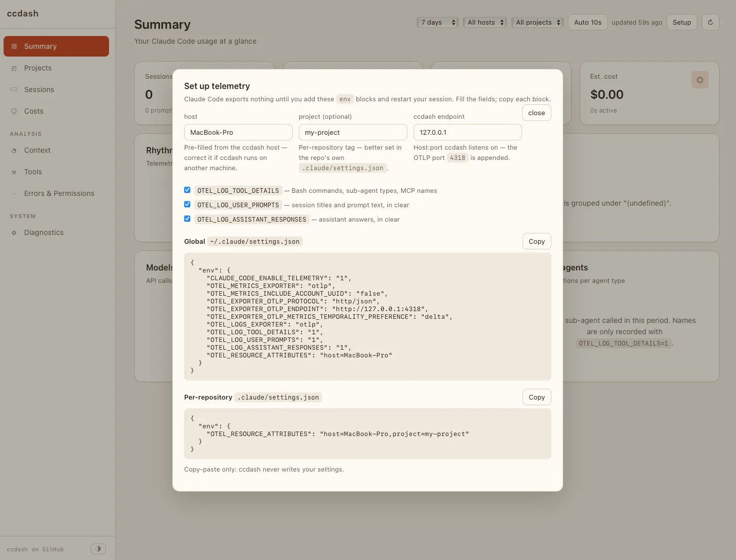Image resolution: width=736 pixels, height=560 pixels.
Task: Uncheck OTEL_LOG_ASSISTANT_RESPONSES checkbox
Action: (x=187, y=219)
